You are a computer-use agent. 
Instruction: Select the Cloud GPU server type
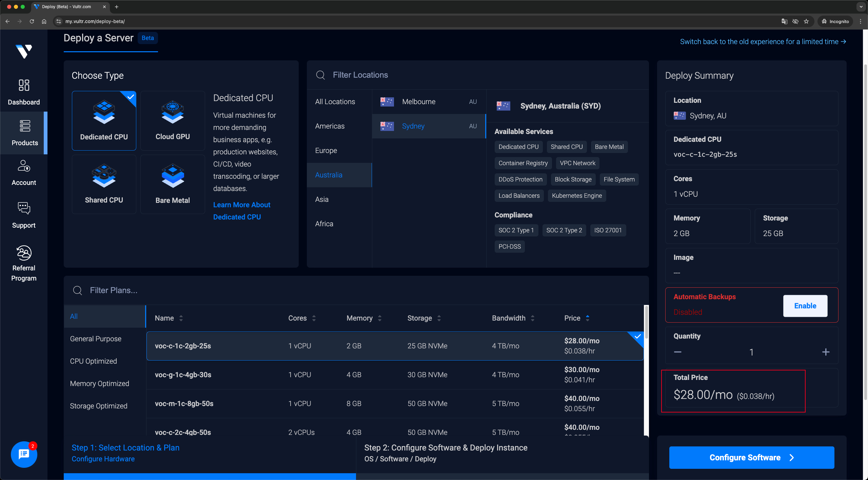point(173,120)
